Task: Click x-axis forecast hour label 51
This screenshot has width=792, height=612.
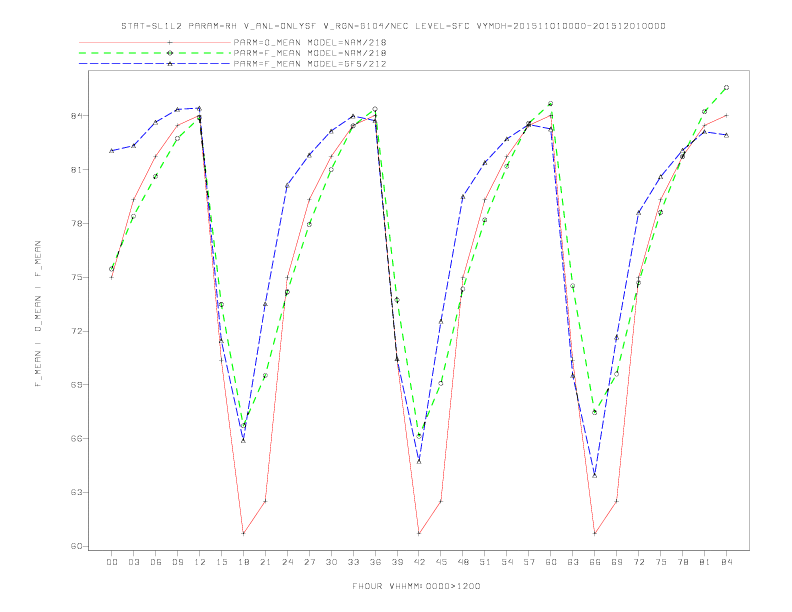Action: [x=485, y=562]
